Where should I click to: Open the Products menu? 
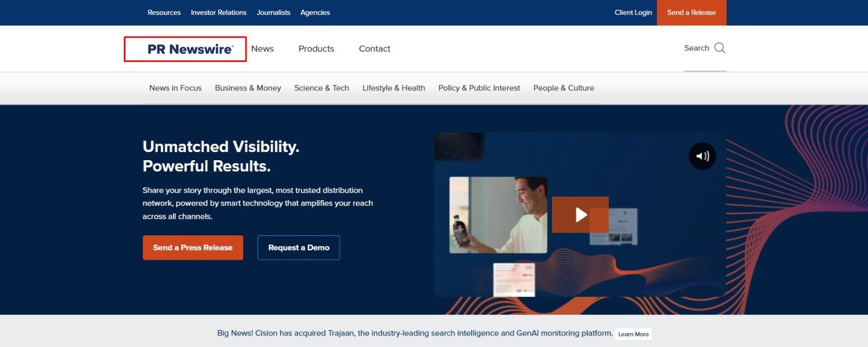316,49
